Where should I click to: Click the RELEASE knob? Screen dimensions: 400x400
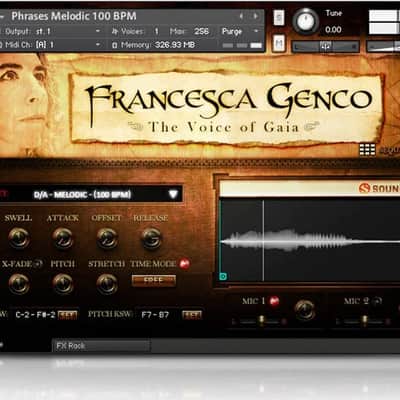coord(152,238)
